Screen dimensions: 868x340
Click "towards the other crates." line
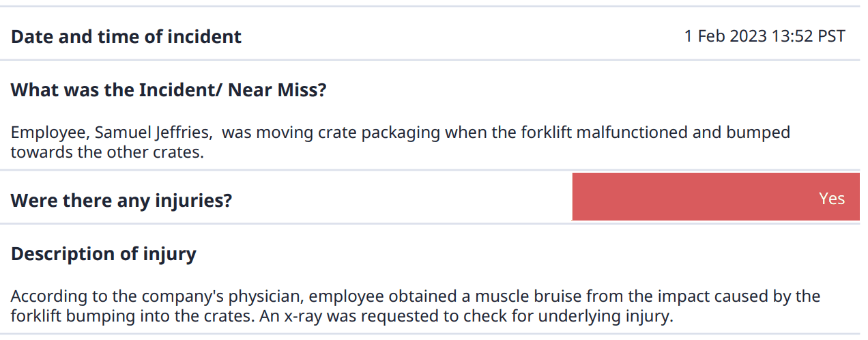pyautogui.click(x=107, y=152)
